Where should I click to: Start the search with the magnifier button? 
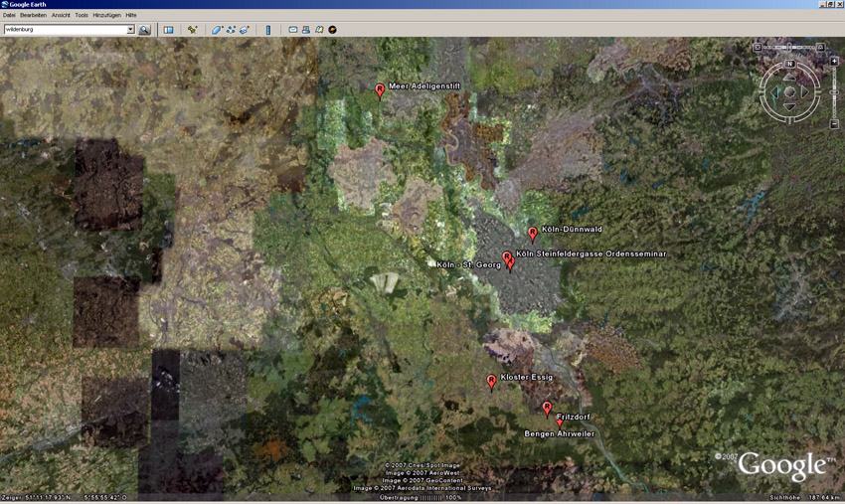click(x=144, y=30)
